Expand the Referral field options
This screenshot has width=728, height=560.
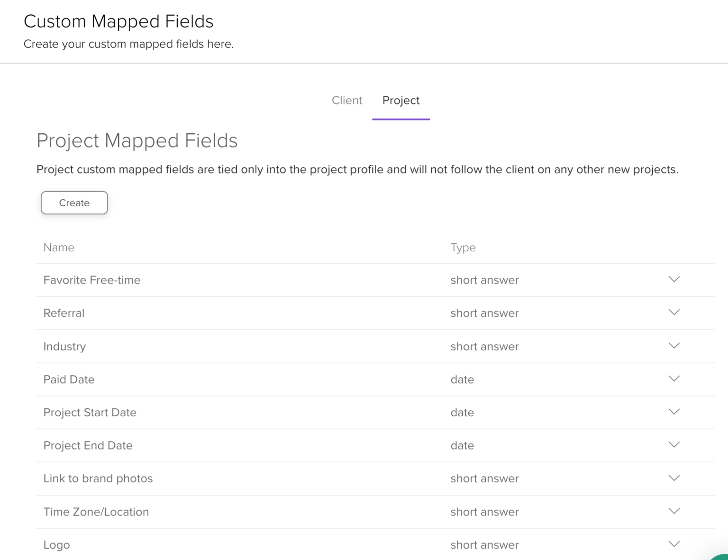pyautogui.click(x=674, y=313)
